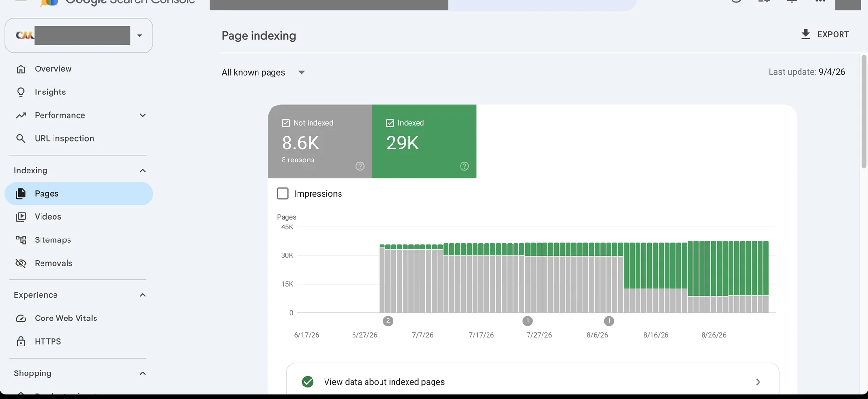868x399 pixels.
Task: Collapse the Indexing section
Action: point(143,170)
